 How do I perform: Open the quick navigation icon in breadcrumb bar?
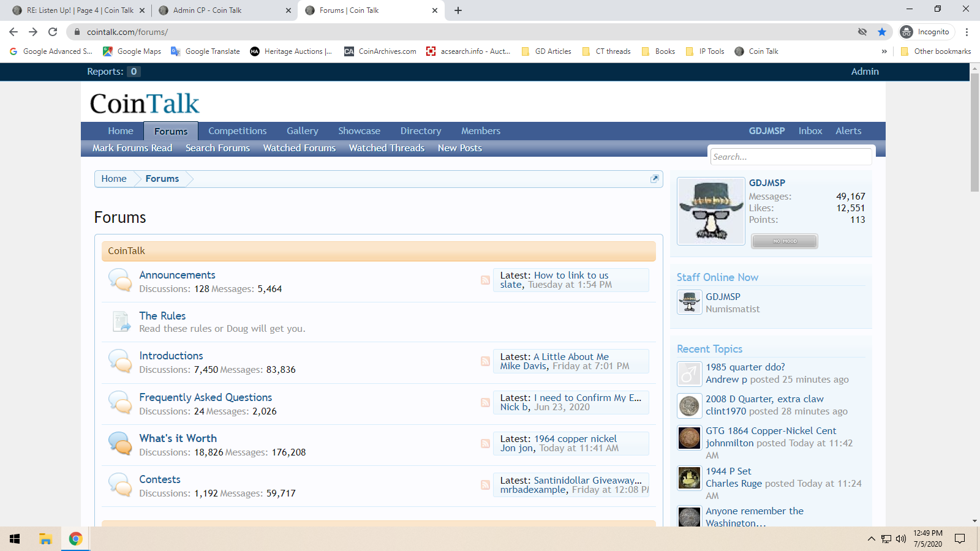pyautogui.click(x=654, y=179)
